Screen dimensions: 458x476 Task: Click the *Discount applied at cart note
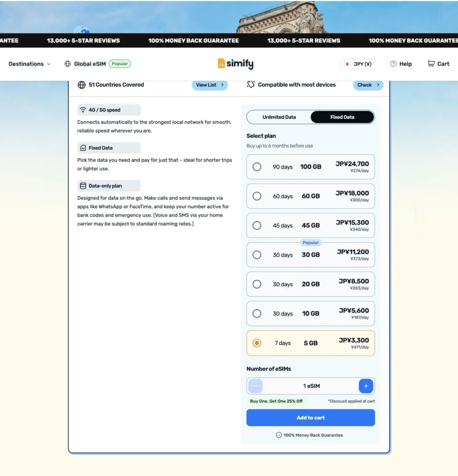(351, 401)
